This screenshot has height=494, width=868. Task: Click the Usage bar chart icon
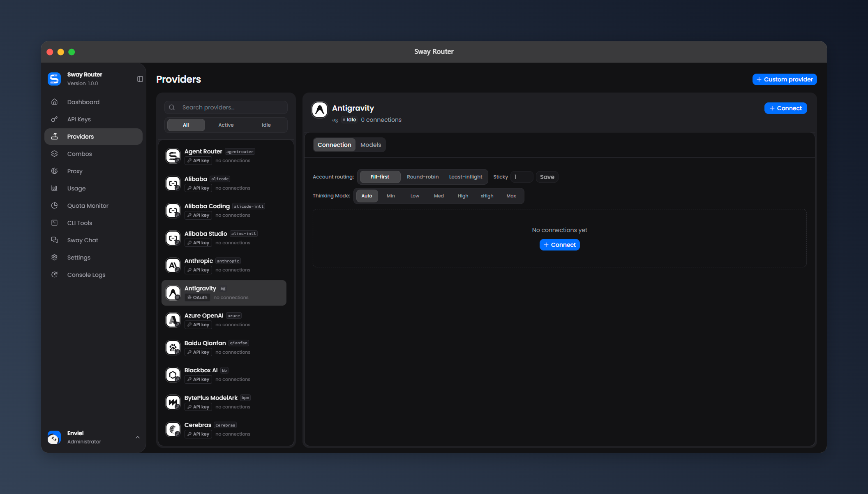click(x=54, y=188)
